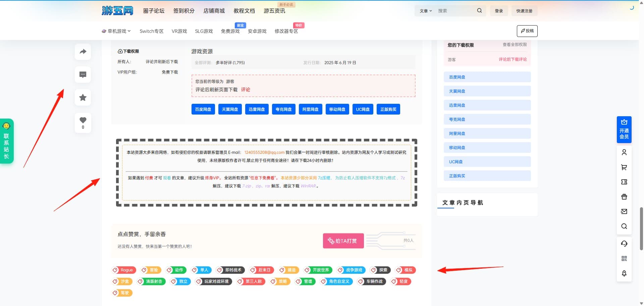Viewport: 644px width, 306px height.
Task: Click the search magnifier icon in header
Action: tap(479, 11)
